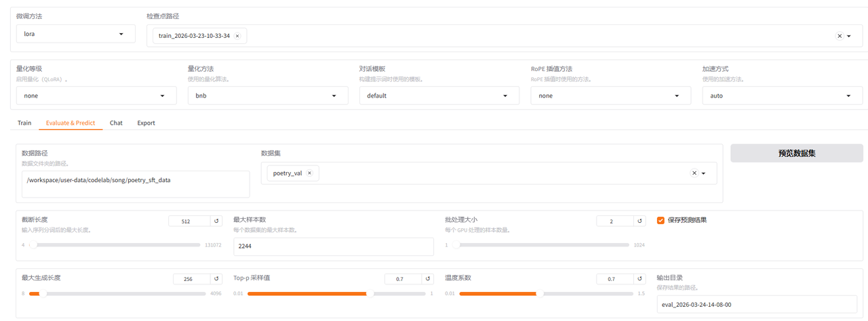
Task: Click the 输出目录 input field
Action: tap(757, 305)
